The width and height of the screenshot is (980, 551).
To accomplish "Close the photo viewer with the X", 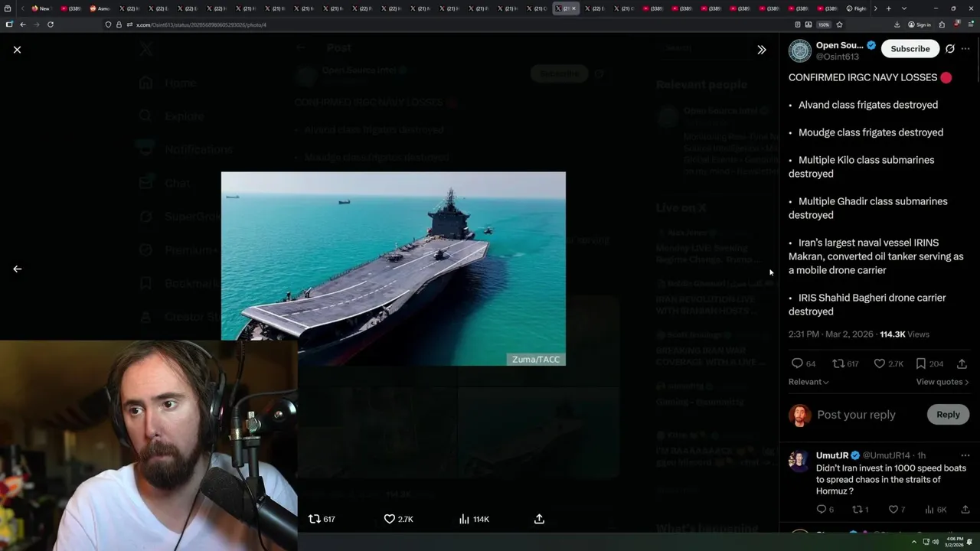I will (17, 49).
